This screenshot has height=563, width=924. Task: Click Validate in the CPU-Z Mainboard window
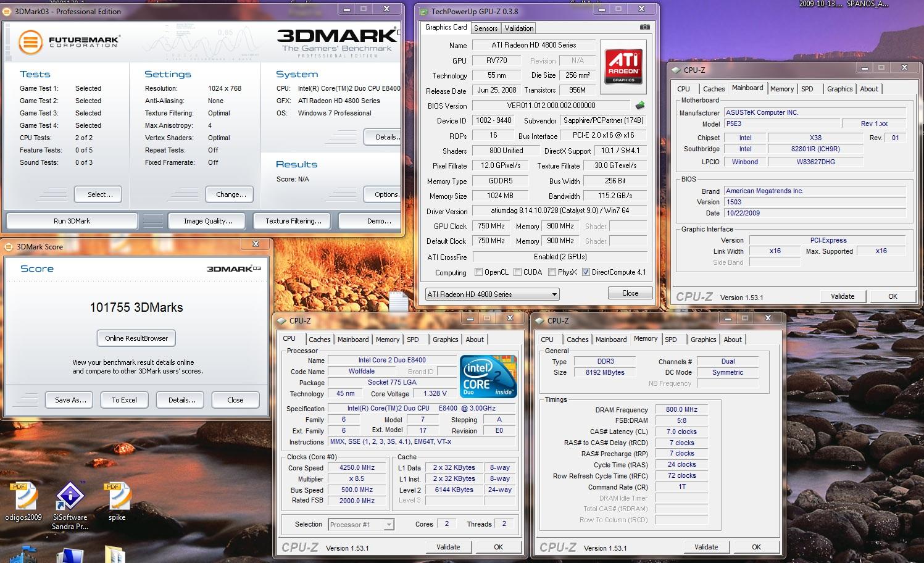pos(843,296)
